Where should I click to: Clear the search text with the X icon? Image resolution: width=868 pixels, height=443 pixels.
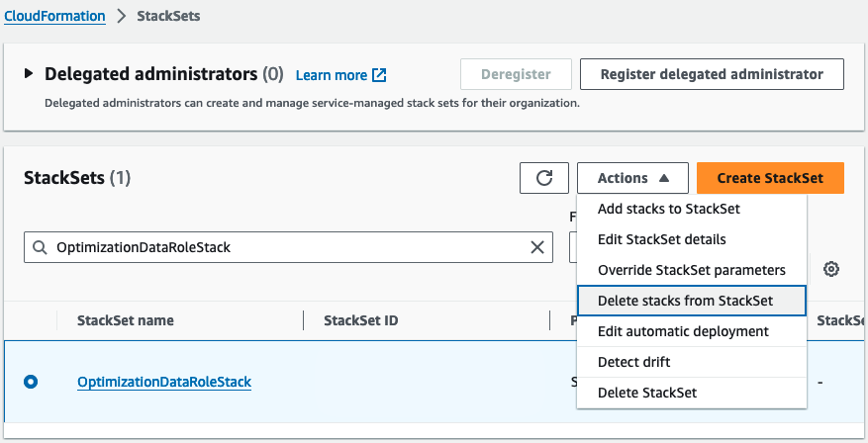pos(537,247)
